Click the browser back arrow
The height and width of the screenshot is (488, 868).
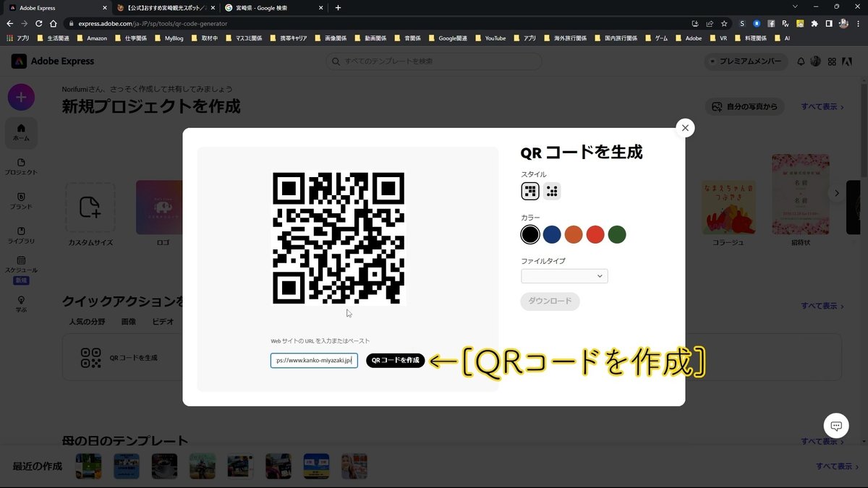tap(9, 23)
